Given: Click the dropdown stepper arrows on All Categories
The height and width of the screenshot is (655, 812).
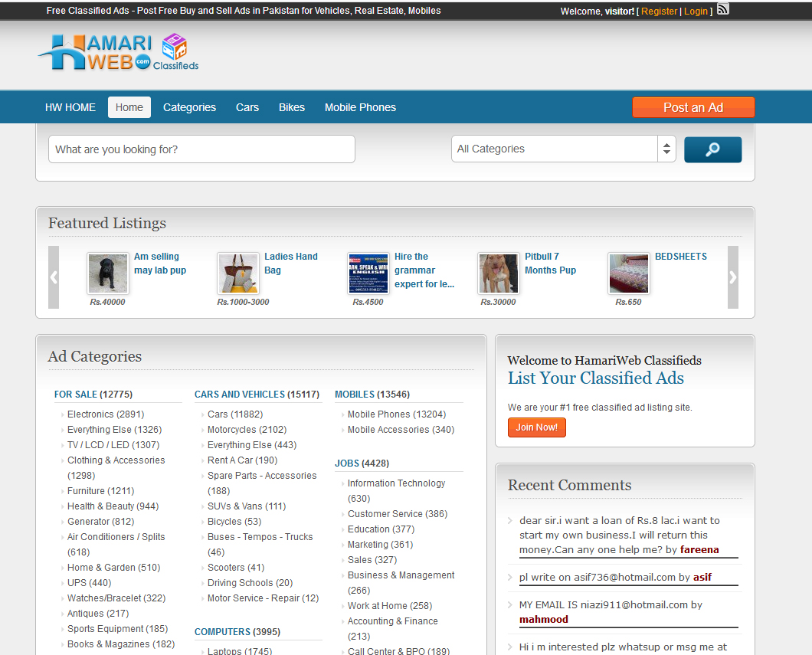Looking at the screenshot, I should [x=666, y=149].
